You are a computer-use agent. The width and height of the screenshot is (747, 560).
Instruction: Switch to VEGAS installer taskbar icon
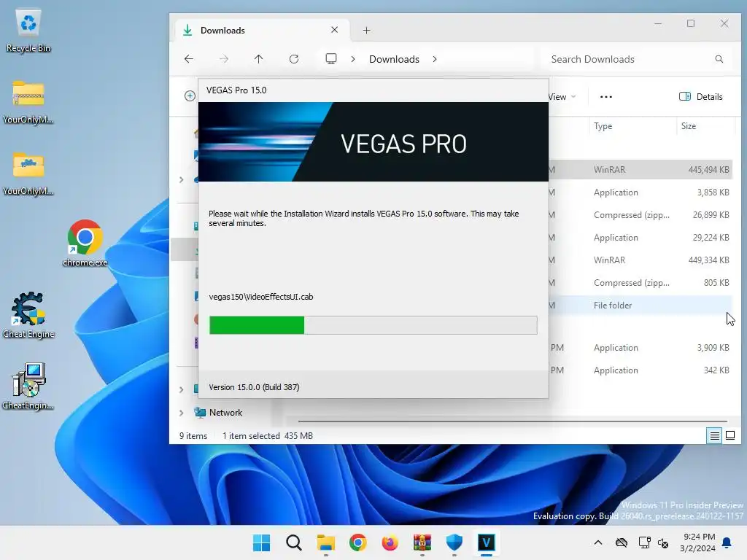[487, 542]
